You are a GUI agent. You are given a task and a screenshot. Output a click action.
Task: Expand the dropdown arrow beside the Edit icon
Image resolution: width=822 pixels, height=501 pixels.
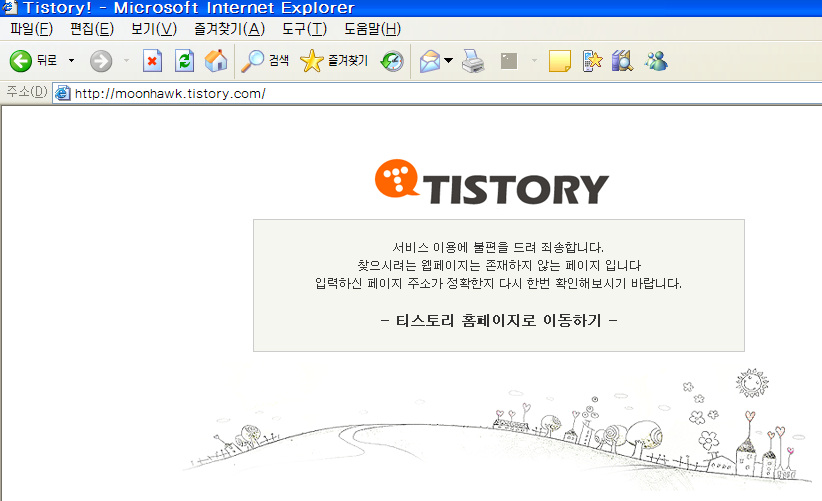click(x=534, y=61)
